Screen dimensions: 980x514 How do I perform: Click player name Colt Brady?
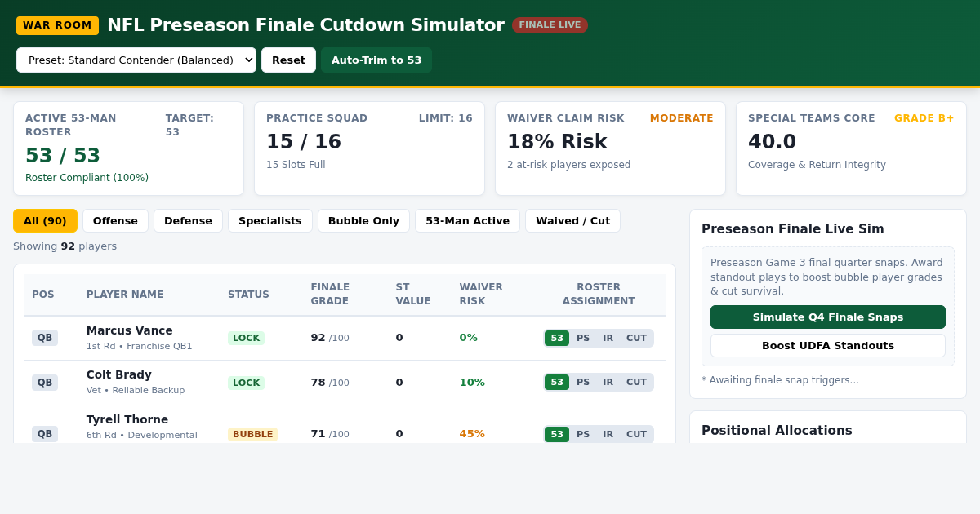(119, 374)
